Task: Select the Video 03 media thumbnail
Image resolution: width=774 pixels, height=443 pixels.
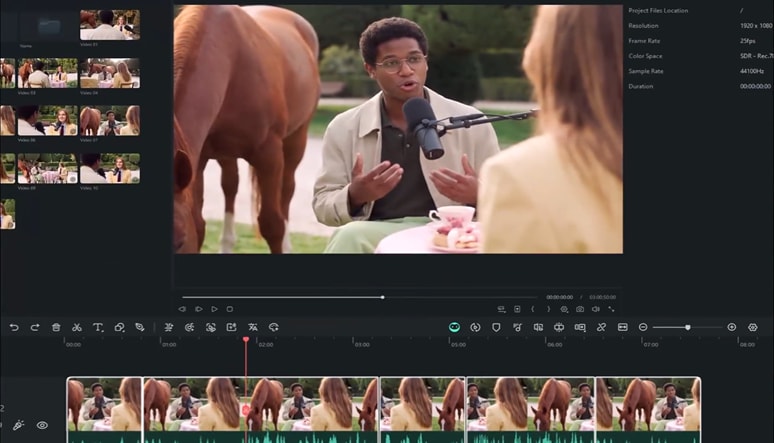Action: pyautogui.click(x=48, y=73)
